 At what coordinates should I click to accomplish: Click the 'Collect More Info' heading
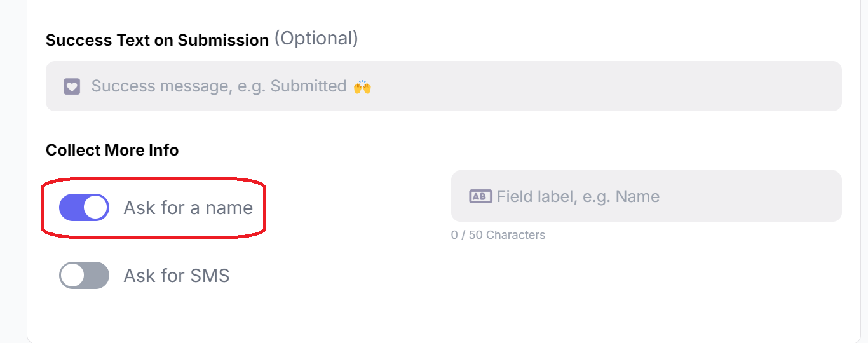pyautogui.click(x=112, y=151)
